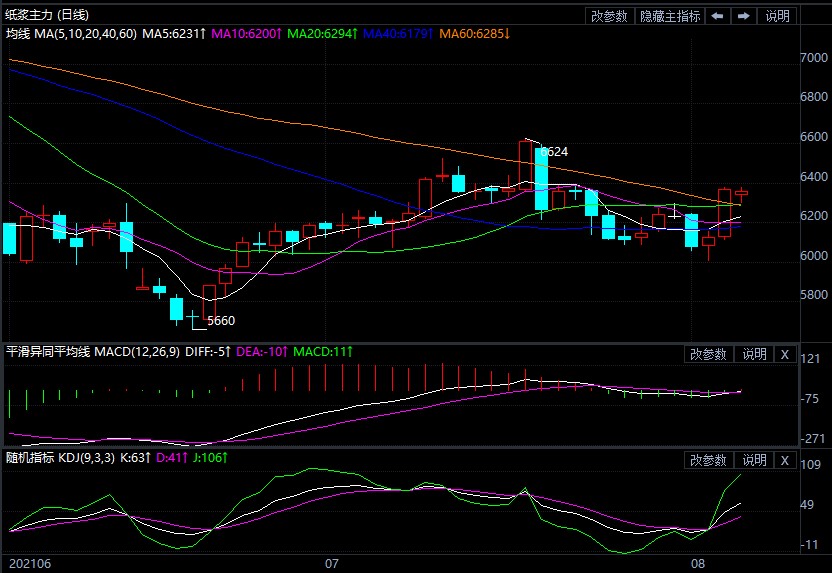Click the tall cyan candle below 6624
The height and width of the screenshot is (573, 832).
(541, 180)
